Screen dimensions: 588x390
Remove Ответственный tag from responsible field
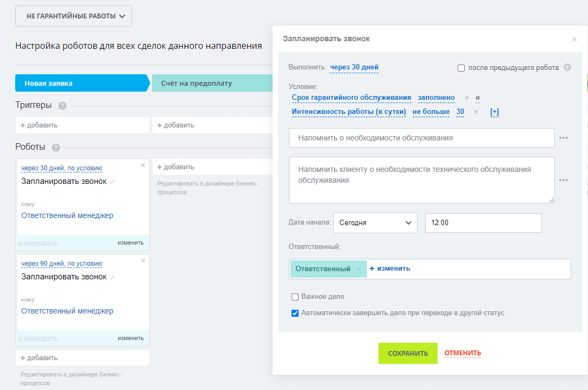point(359,269)
